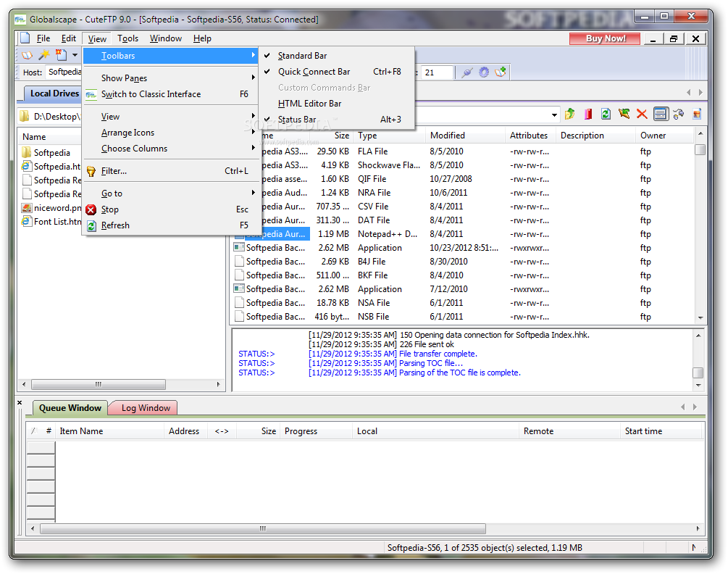Click the Softpedia folder icon in local pane
Viewport: 728px width, 574px height.
[x=27, y=152]
